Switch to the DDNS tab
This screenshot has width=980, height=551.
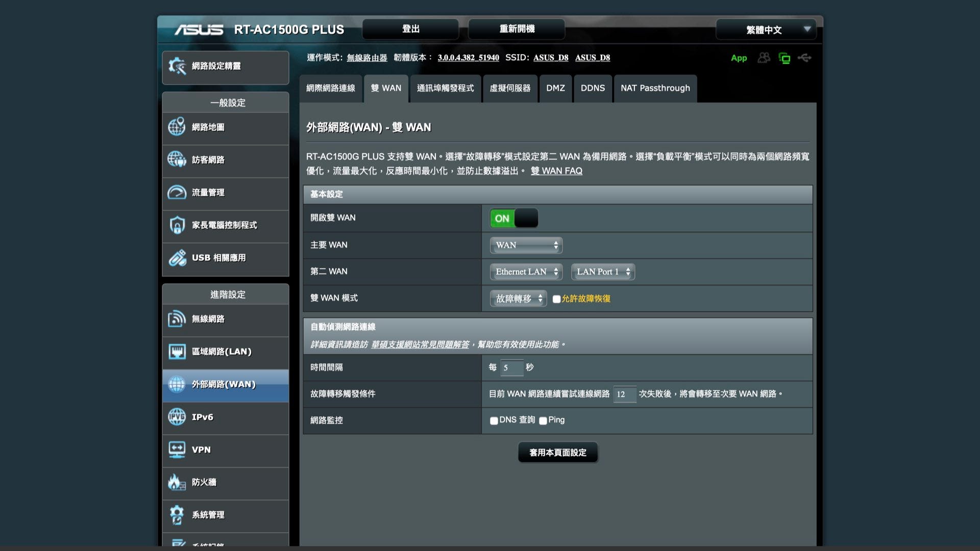tap(593, 88)
